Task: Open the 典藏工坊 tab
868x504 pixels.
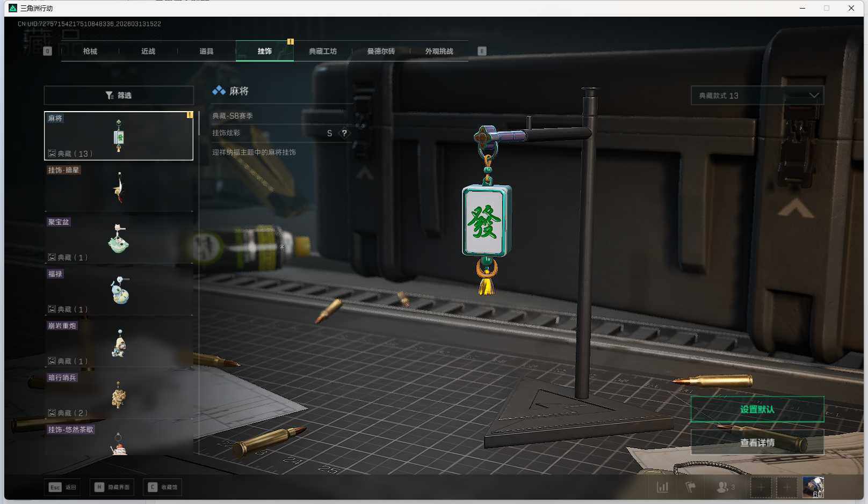Action: click(x=323, y=52)
